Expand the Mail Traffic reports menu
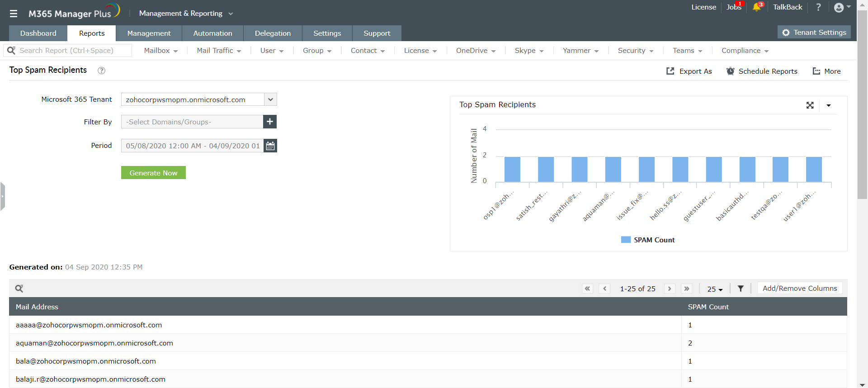 (219, 51)
